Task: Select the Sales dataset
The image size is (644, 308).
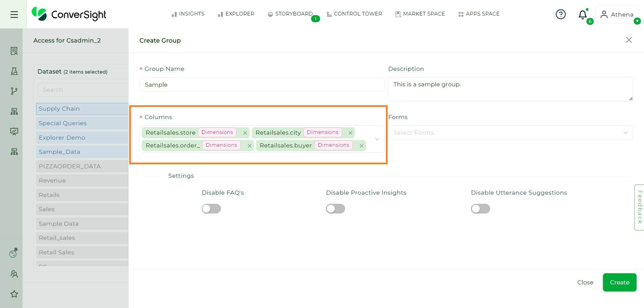Action: coord(82,209)
